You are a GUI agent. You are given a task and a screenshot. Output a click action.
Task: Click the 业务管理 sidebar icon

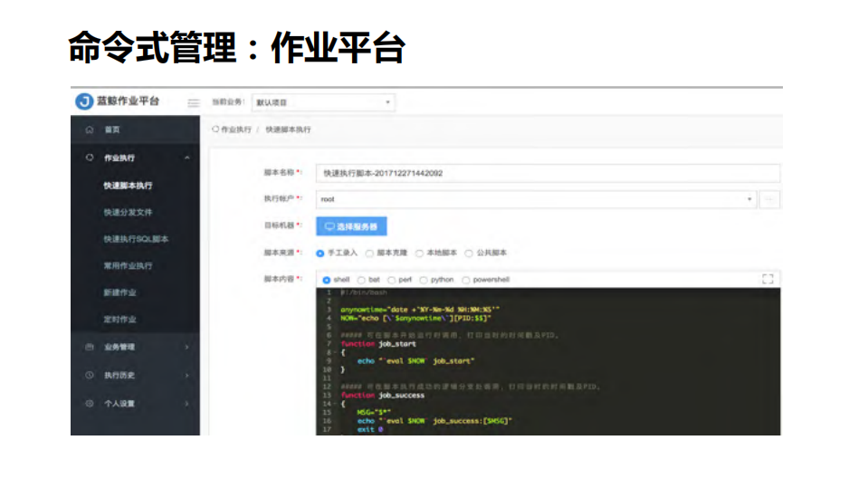[90, 348]
